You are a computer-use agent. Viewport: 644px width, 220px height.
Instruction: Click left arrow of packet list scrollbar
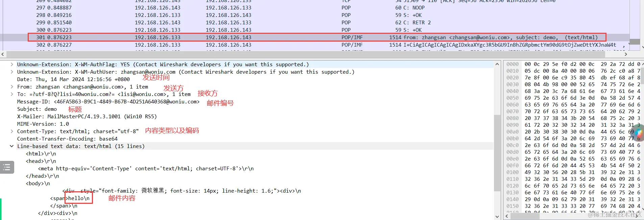point(3,54)
